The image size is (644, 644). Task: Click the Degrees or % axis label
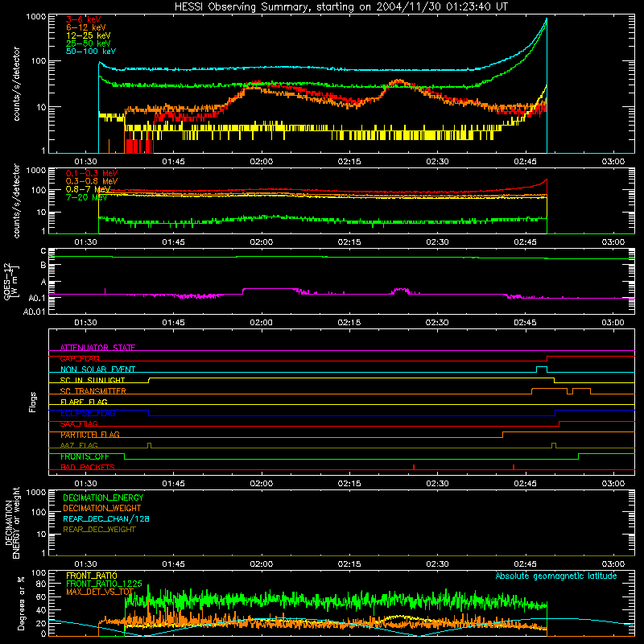pos(21,603)
